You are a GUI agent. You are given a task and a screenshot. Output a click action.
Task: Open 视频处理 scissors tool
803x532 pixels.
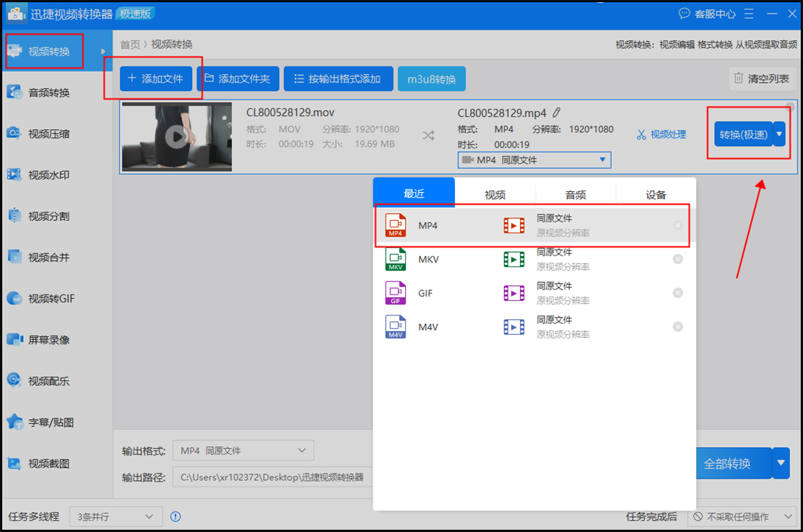[661, 135]
